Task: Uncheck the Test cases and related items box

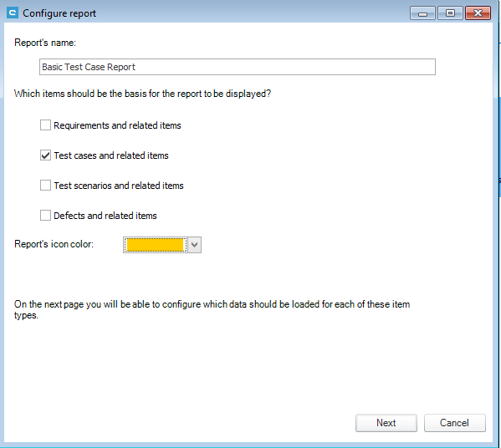Action: [45, 155]
